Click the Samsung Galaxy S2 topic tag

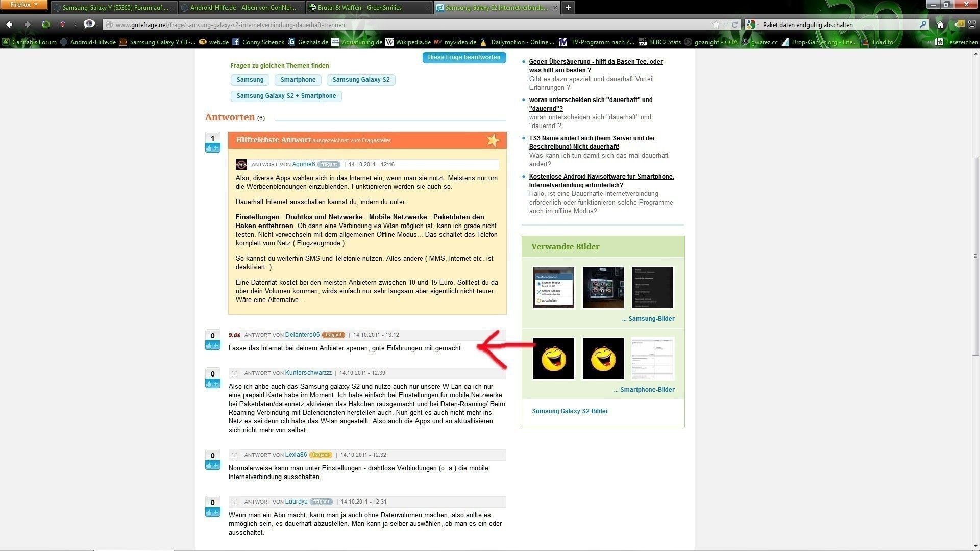(x=361, y=80)
